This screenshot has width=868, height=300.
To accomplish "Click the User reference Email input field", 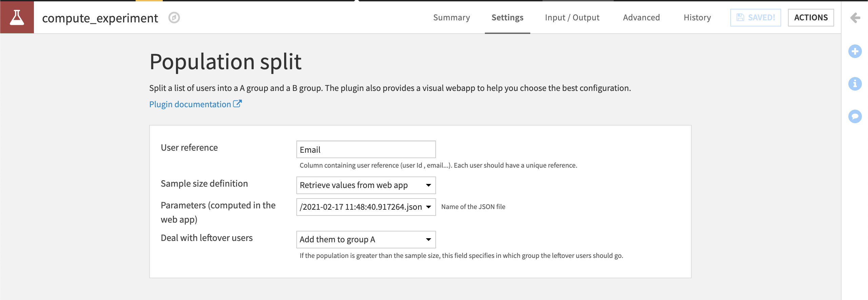I will (366, 149).
